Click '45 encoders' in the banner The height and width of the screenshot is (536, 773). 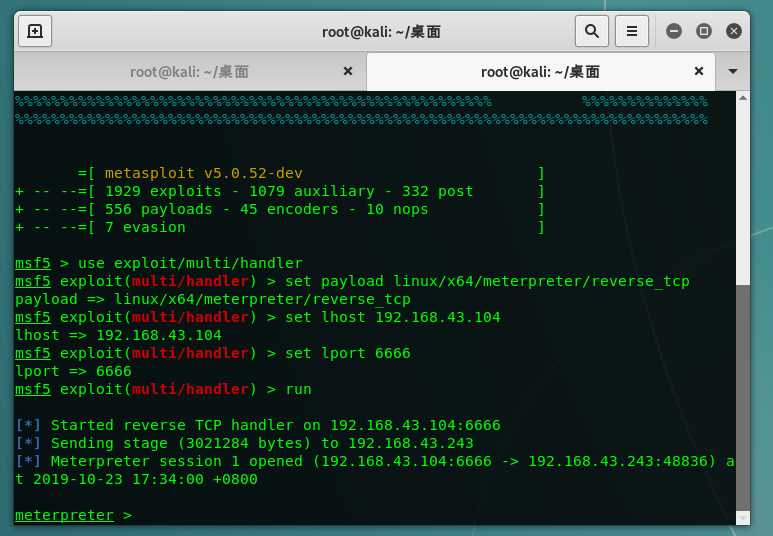pos(289,210)
